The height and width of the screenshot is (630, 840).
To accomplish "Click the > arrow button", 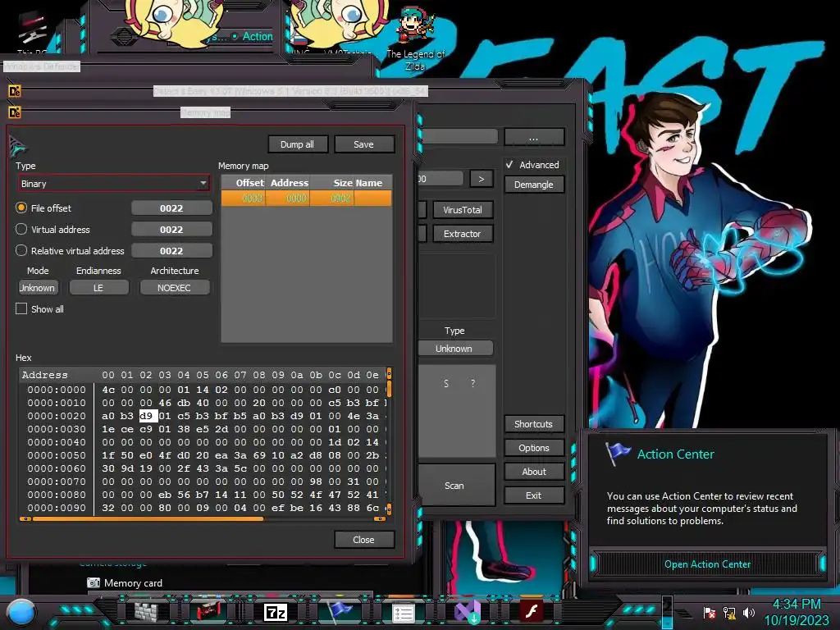I will point(481,179).
